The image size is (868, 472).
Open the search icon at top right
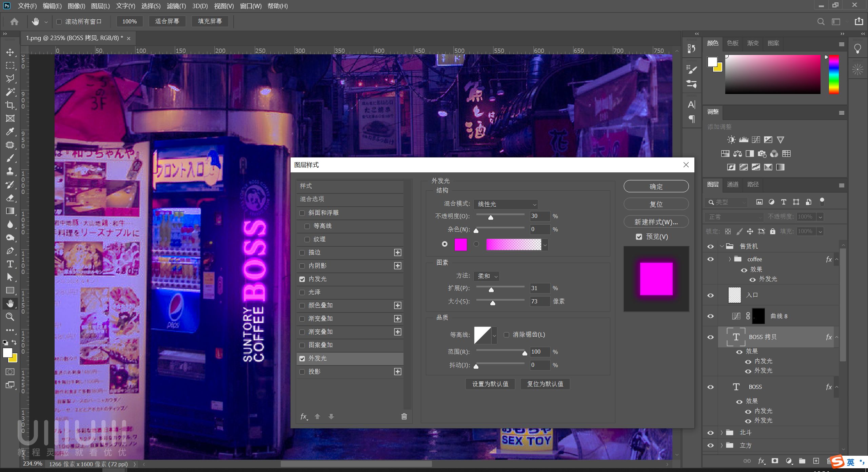[x=821, y=22]
